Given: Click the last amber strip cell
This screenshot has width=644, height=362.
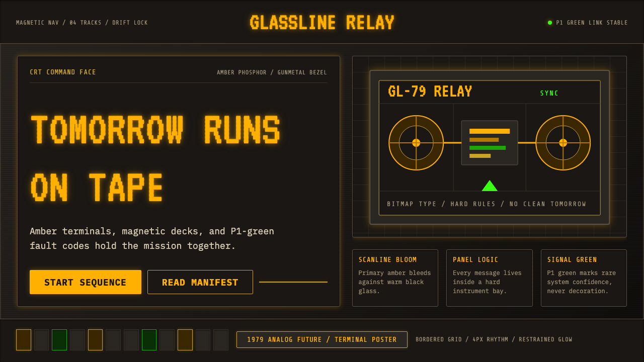Looking at the screenshot, I should 185,340.
